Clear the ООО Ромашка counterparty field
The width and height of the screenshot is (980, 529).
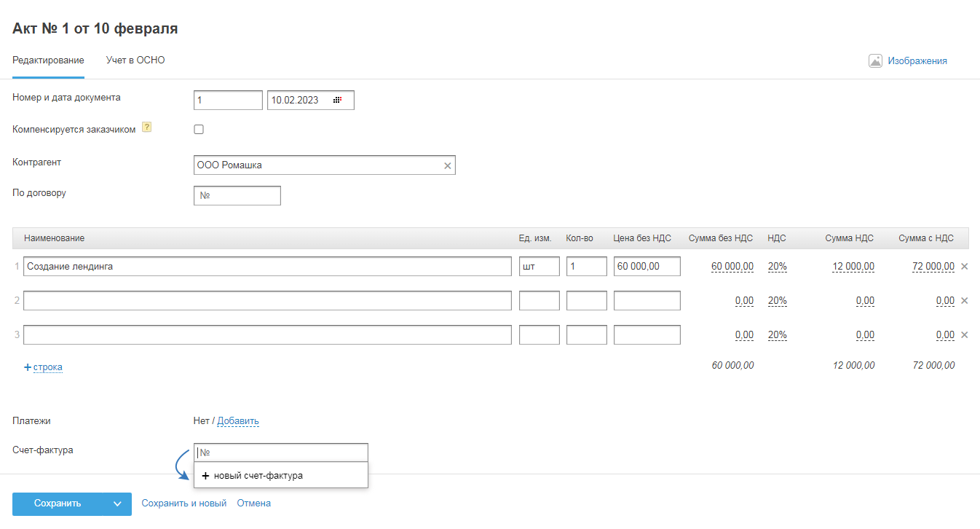pyautogui.click(x=448, y=166)
